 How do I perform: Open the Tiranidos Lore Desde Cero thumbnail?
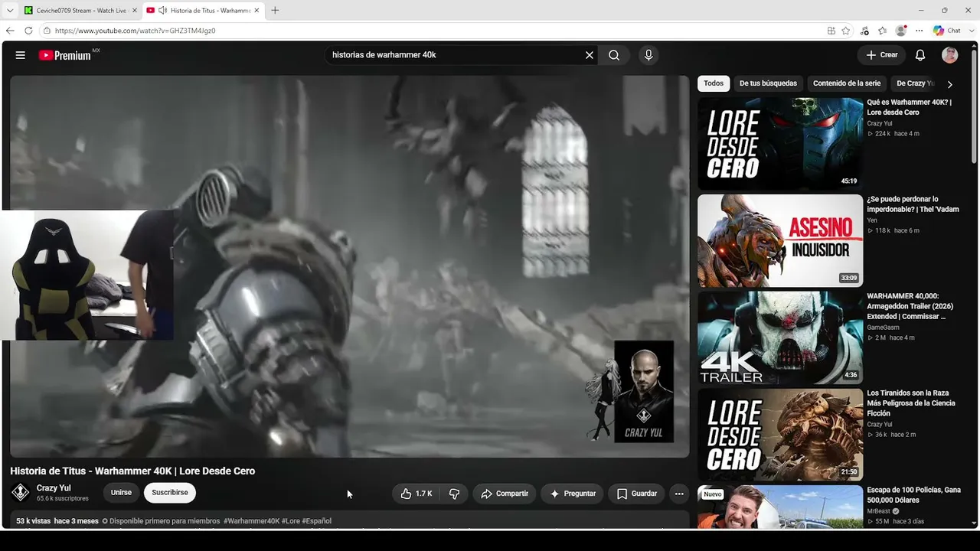[780, 435]
